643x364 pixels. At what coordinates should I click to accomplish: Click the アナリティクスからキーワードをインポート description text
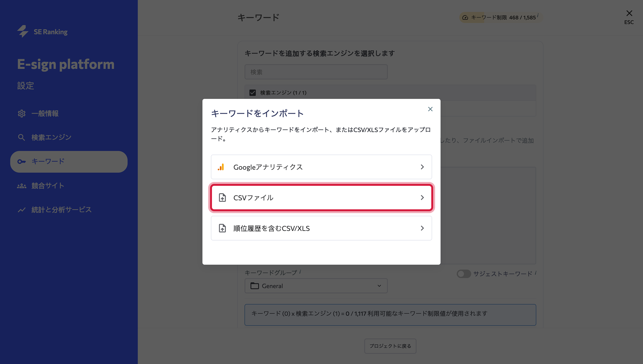click(x=321, y=134)
